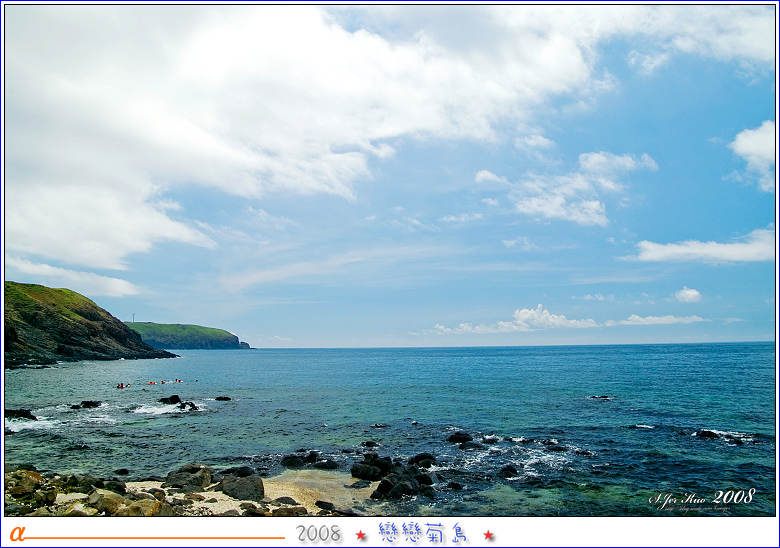Click the gray 2008 caption text
Viewport: 780px width, 548px height.
tap(319, 534)
